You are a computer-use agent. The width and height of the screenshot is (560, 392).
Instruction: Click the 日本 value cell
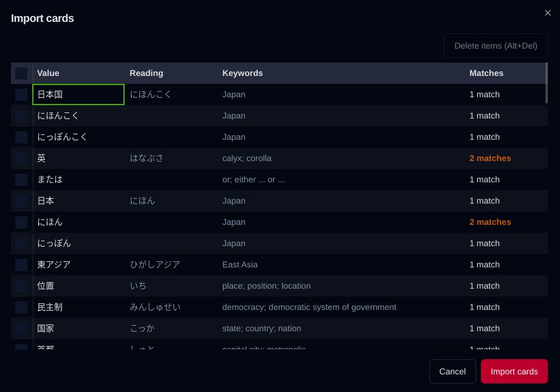coord(78,201)
